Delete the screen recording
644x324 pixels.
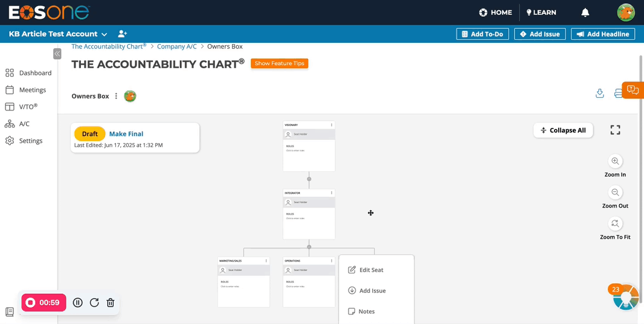pos(110,303)
